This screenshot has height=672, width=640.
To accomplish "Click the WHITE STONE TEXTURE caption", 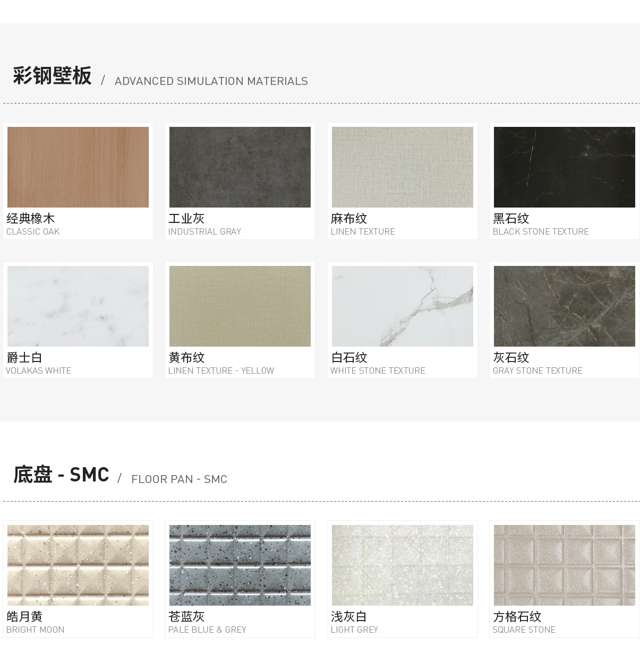I will 378,371.
